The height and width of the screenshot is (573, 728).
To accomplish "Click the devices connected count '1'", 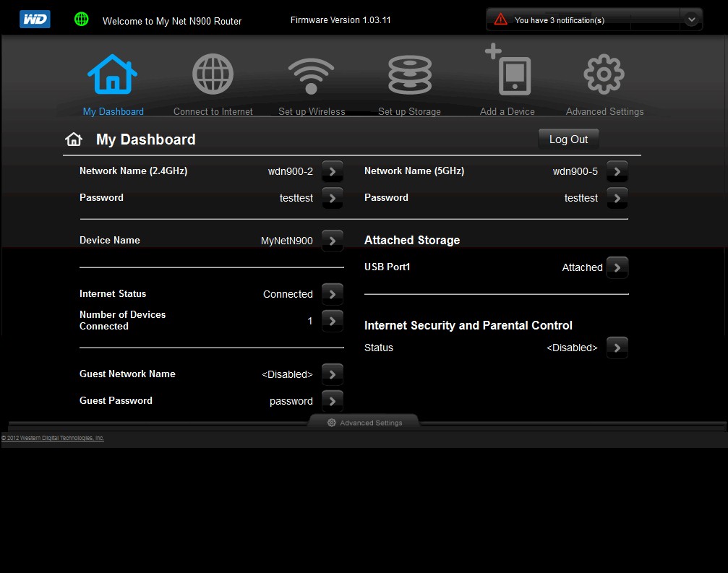I will (x=309, y=321).
